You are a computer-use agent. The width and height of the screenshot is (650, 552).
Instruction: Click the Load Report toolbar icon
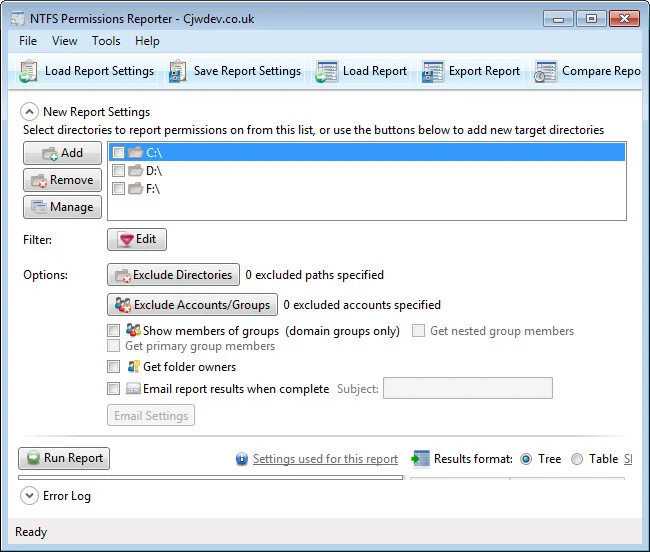tap(327, 71)
